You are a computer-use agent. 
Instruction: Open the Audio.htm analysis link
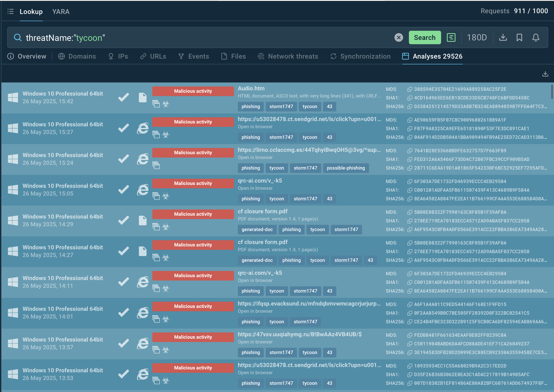tap(251, 88)
